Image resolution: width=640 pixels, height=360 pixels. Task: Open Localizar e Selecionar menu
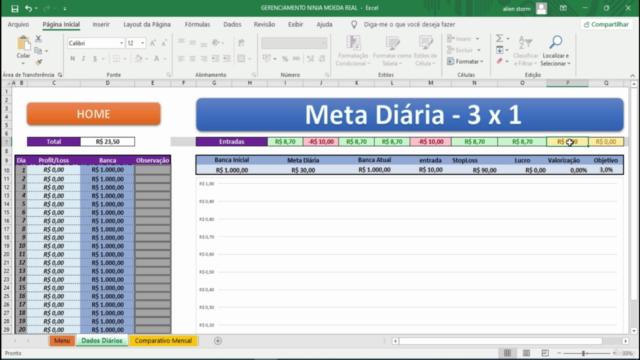tap(555, 51)
